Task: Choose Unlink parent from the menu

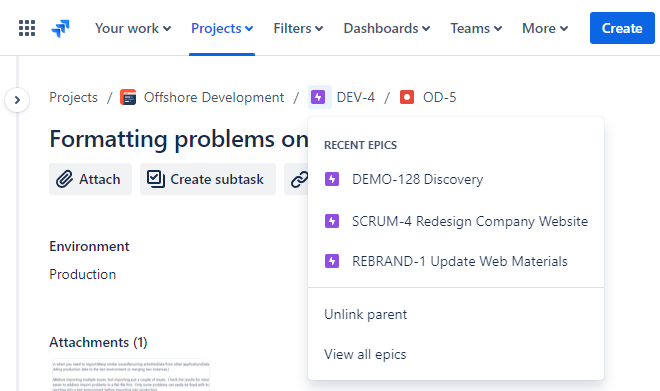Action: click(456, 314)
